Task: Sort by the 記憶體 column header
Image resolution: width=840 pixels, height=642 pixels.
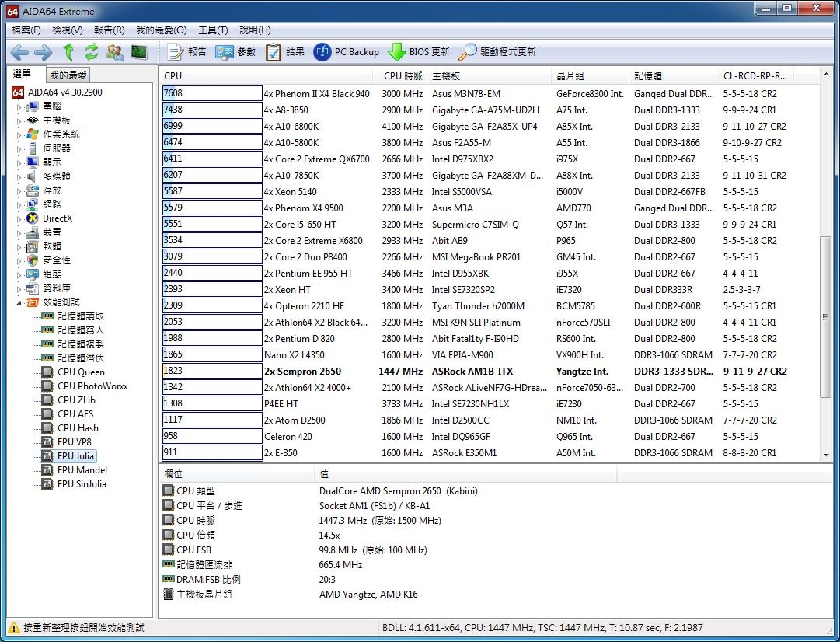Action: (x=674, y=76)
